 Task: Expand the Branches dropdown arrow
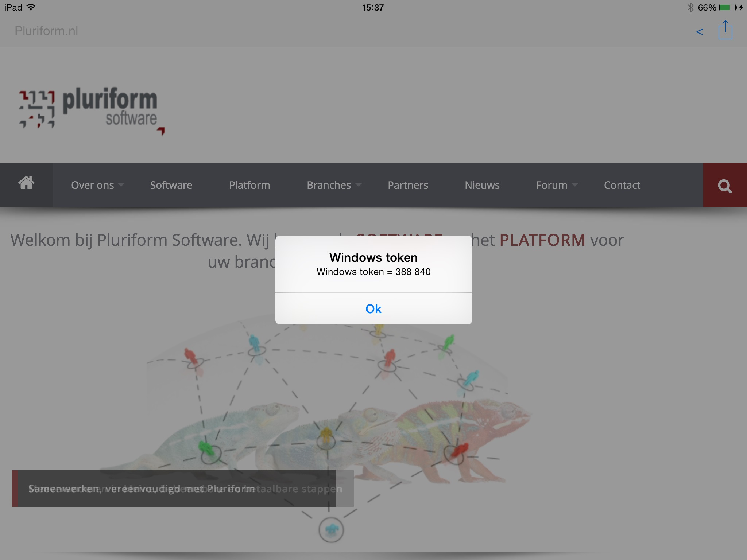tap(359, 184)
